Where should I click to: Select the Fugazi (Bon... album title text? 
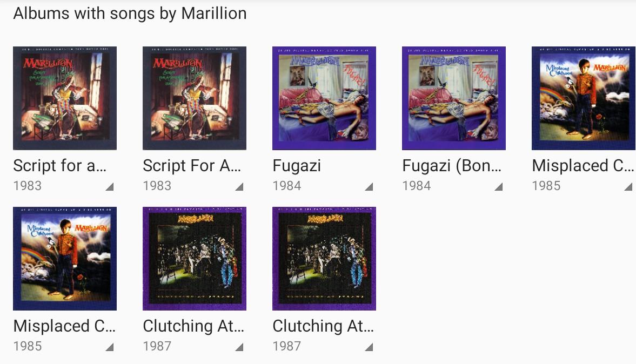click(452, 166)
